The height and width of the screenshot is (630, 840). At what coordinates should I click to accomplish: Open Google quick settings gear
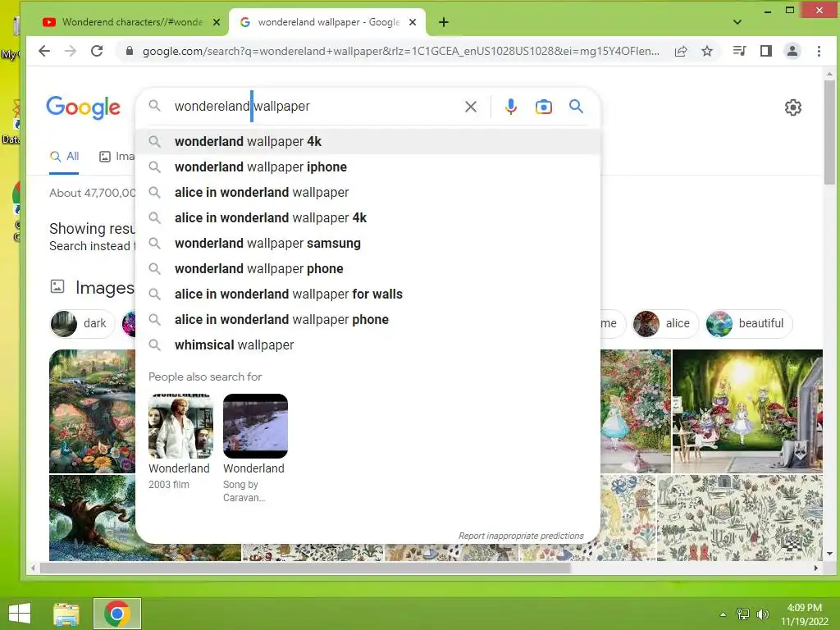[x=793, y=107]
